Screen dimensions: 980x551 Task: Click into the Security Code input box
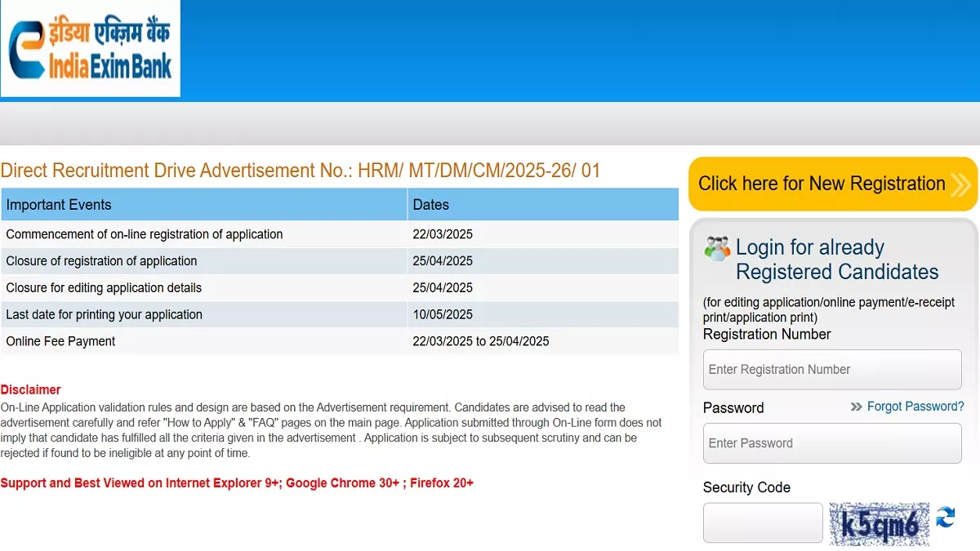tap(762, 523)
